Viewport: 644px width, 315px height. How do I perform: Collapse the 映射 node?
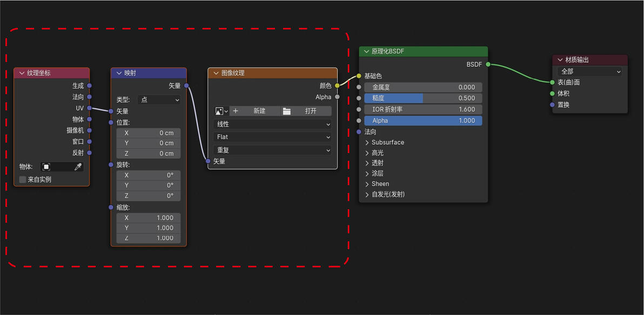119,73
